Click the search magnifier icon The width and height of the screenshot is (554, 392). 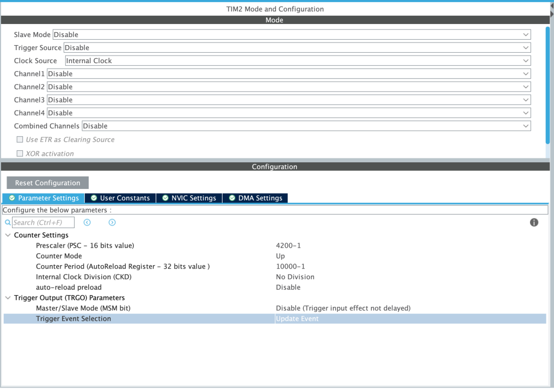(x=8, y=223)
